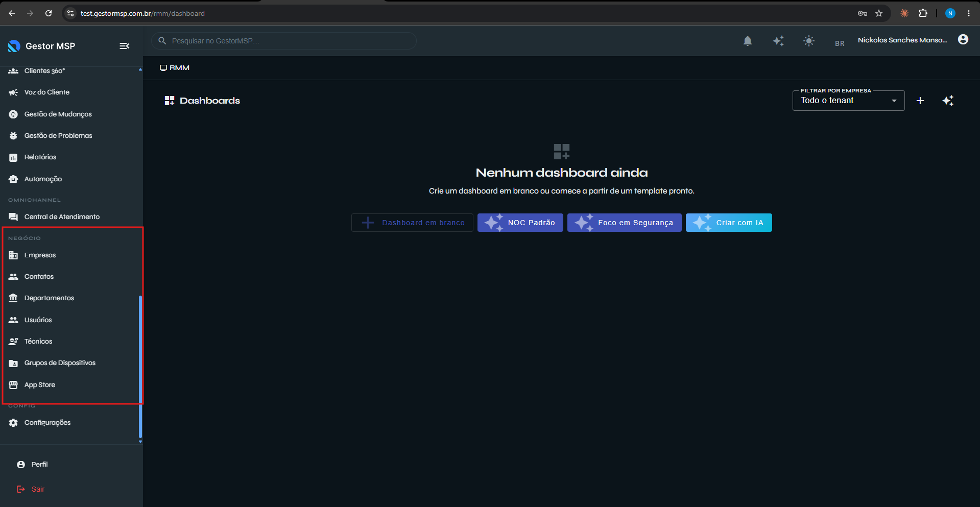Click the password key icon in address bar
980x507 pixels.
click(863, 13)
